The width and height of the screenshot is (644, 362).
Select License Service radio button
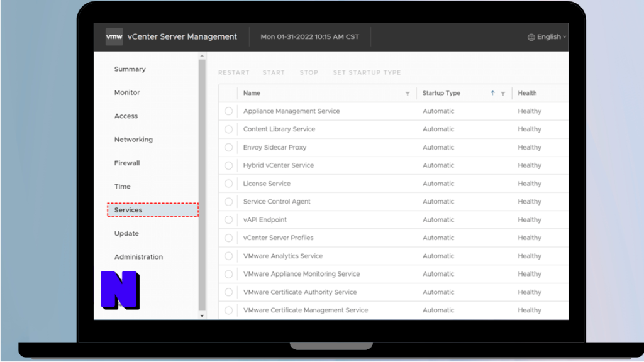(x=229, y=184)
